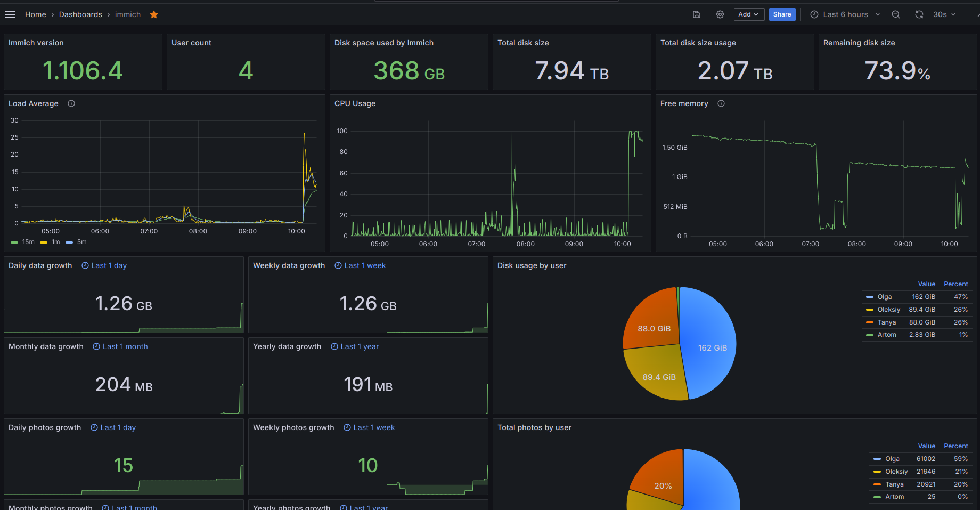Refresh the dashboard with refresh icon
This screenshot has width=980, height=510.
coord(919,14)
